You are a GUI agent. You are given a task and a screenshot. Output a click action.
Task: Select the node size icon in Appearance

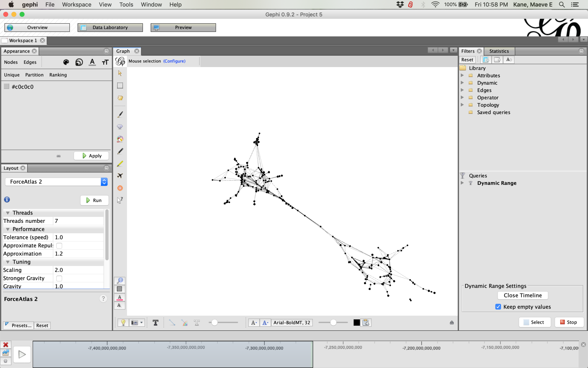[x=79, y=62]
